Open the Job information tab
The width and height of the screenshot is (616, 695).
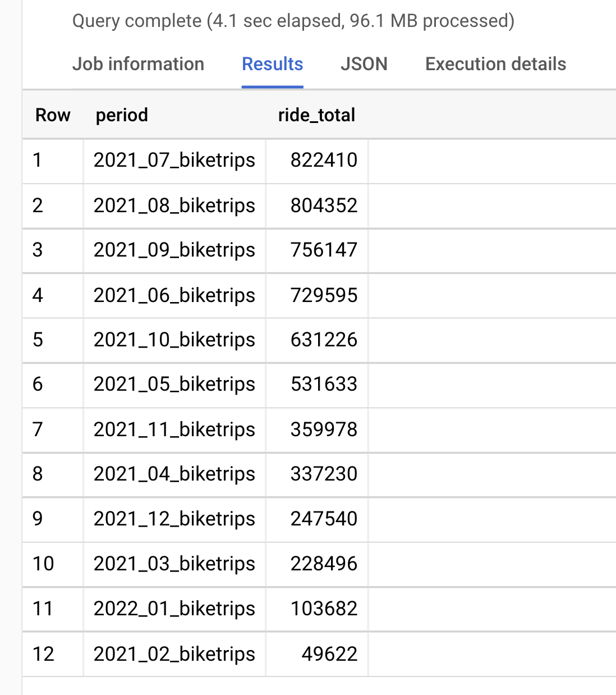pos(138,64)
